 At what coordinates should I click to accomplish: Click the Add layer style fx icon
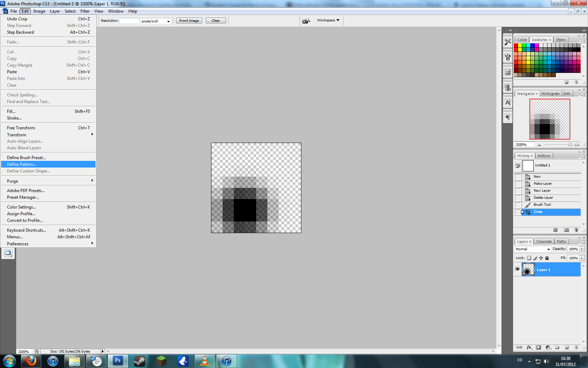[529, 347]
